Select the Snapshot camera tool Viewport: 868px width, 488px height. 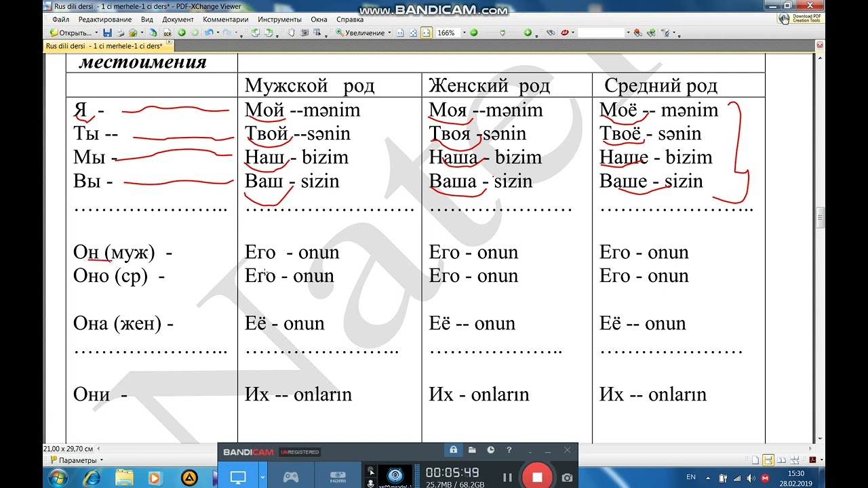[x=305, y=33]
